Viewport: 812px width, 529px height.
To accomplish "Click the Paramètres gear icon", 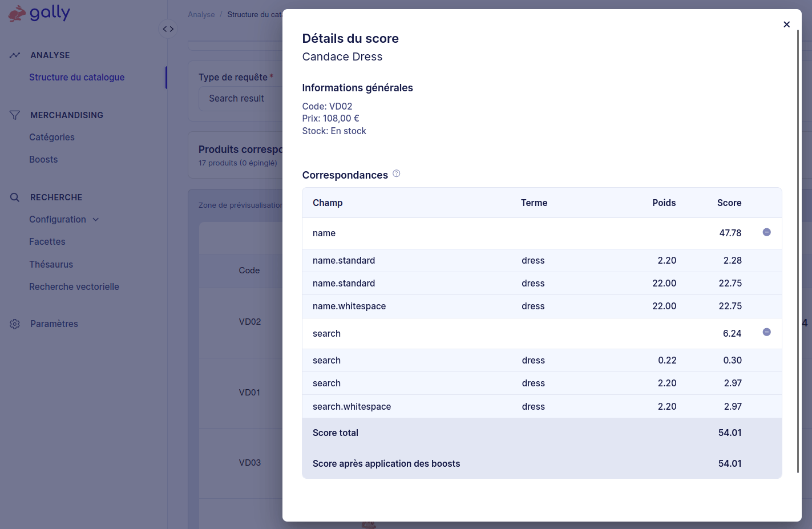I will [x=15, y=324].
